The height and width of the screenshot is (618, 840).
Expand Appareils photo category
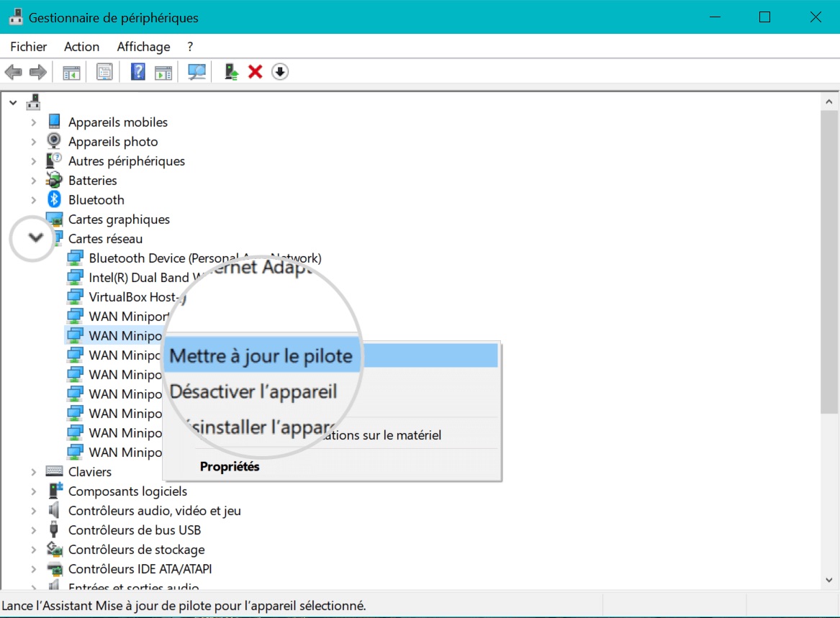click(33, 142)
